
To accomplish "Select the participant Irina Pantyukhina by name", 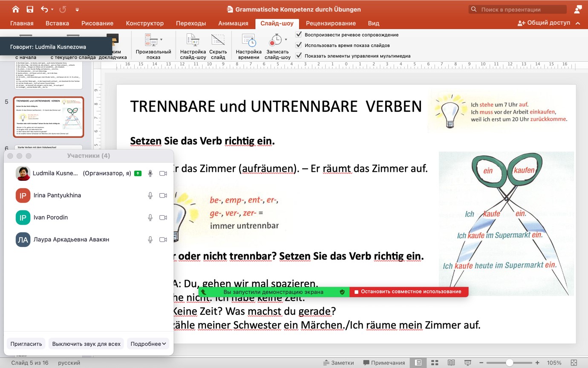I will [x=57, y=195].
